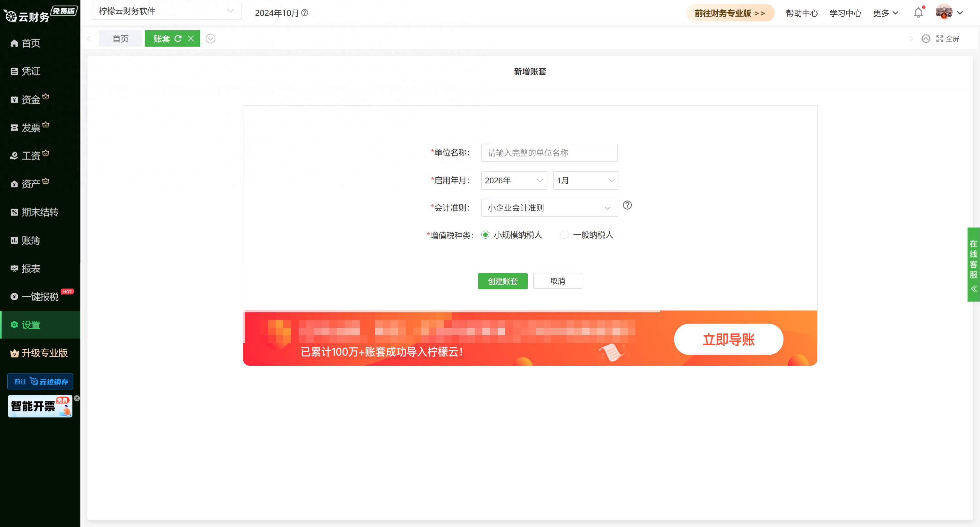Image resolution: width=980 pixels, height=527 pixels.
Task: Open the 会计准则 accounting standards dropdown
Action: point(549,208)
